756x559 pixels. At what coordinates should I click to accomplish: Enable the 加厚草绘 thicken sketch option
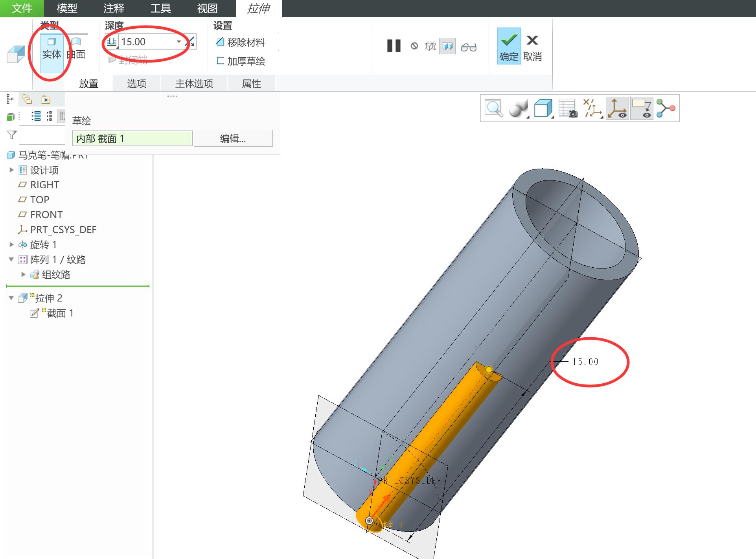pos(241,61)
